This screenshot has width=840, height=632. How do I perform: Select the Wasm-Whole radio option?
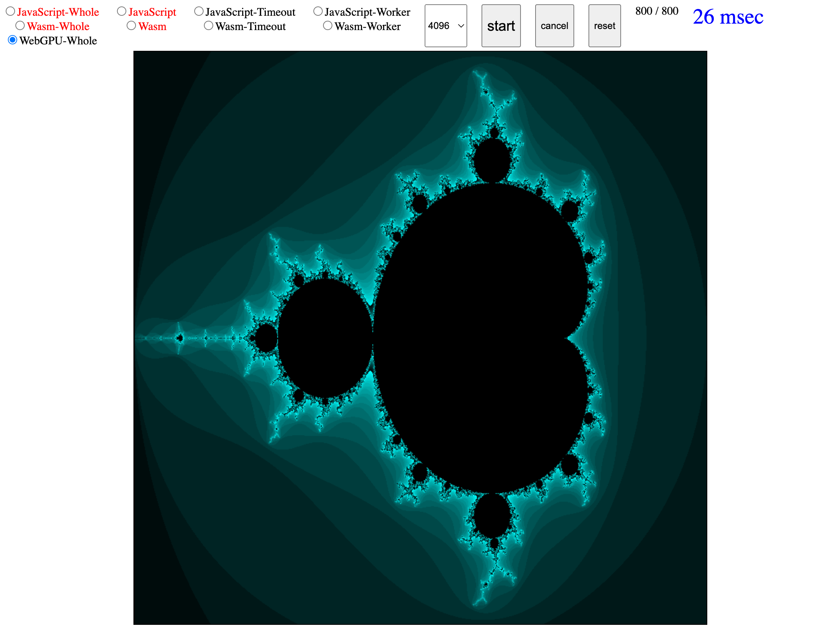(20, 25)
